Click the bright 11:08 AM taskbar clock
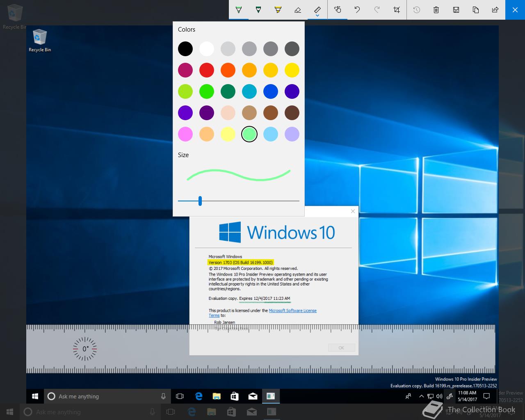 467,396
